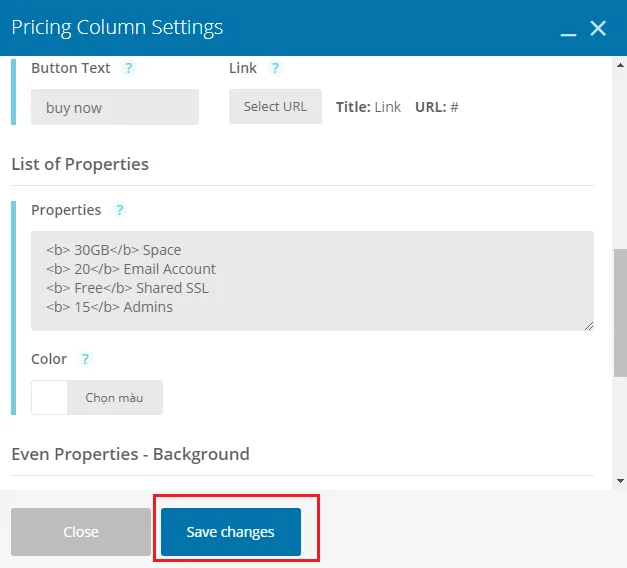Open the help tooltip for Properties
Image resolution: width=627 pixels, height=568 pixels.
pos(119,210)
